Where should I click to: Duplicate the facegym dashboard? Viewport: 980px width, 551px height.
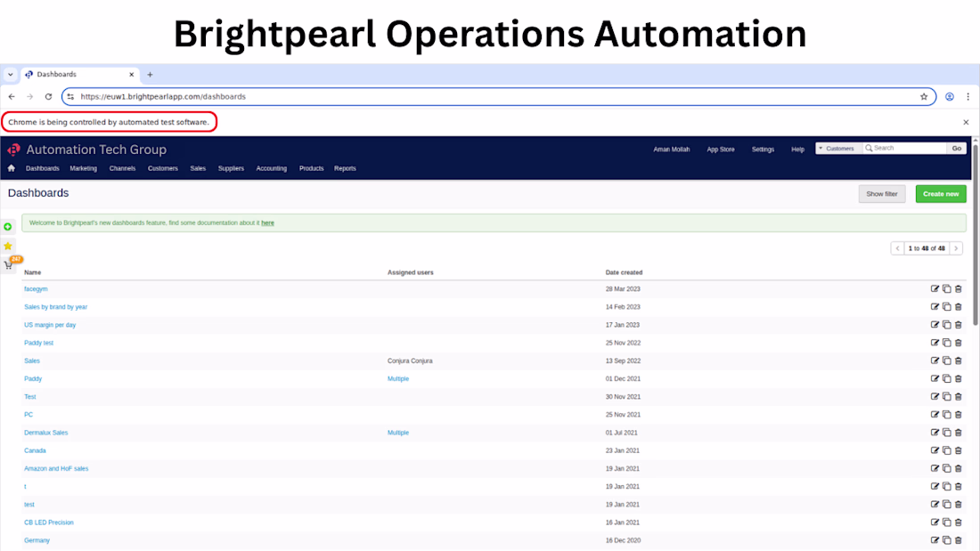(x=947, y=288)
